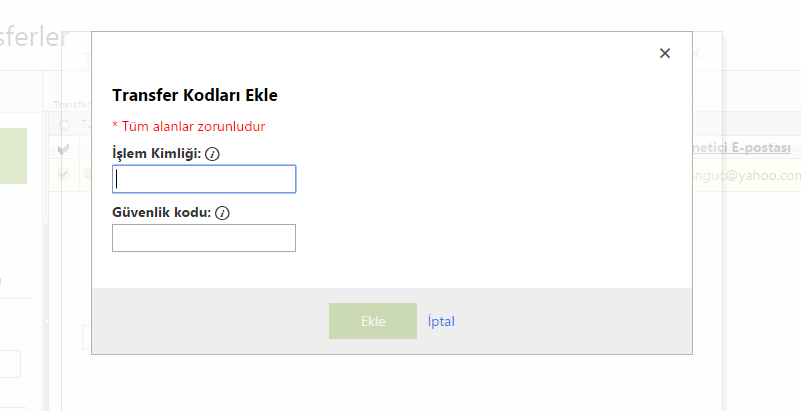Click the dimmed close X behind the dialog

tap(697, 55)
